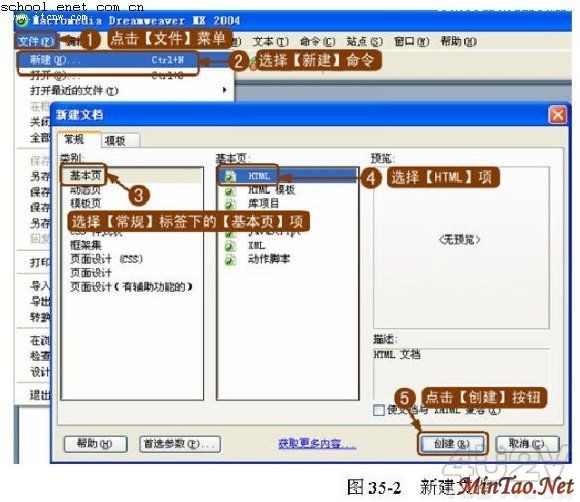Select the HTML 模板 item
Screen dimensions: 580x502
[x=271, y=190]
